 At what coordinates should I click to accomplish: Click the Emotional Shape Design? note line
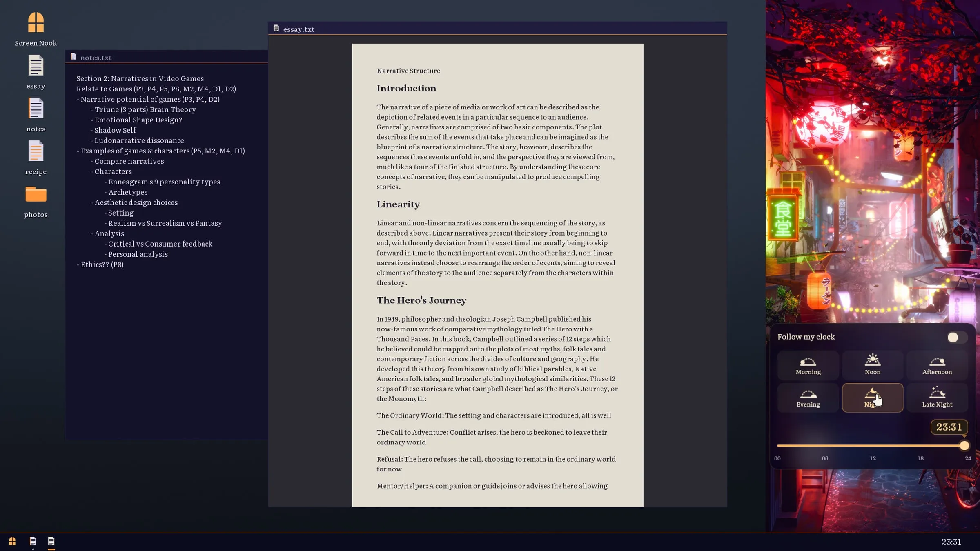[x=136, y=120]
